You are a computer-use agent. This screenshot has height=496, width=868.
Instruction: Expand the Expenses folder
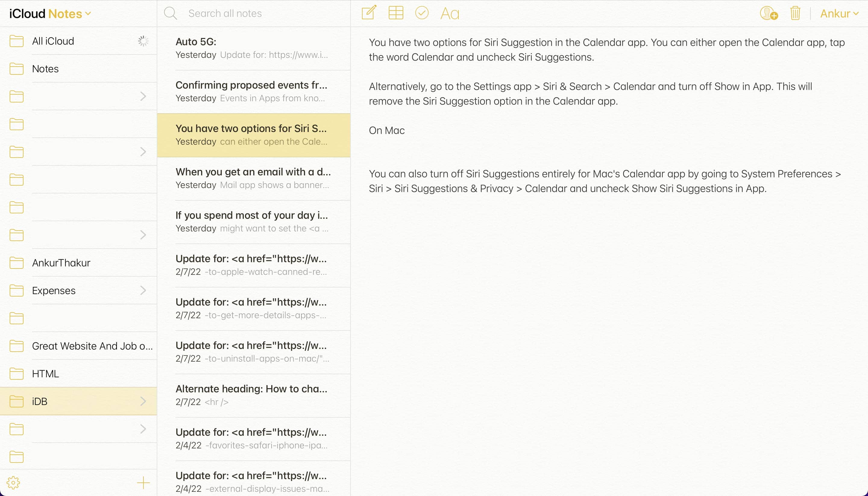pos(143,290)
